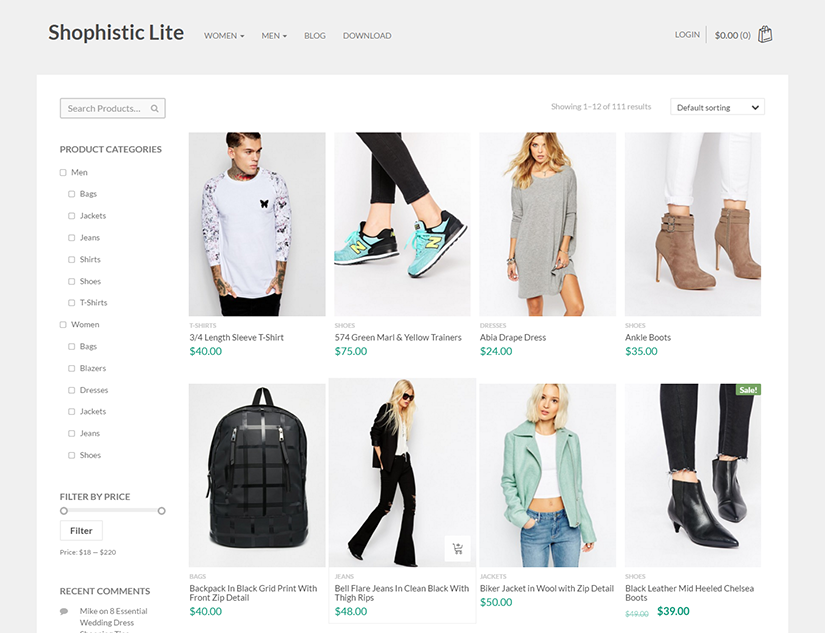Click the Price: $18 — $220 label

[88, 552]
